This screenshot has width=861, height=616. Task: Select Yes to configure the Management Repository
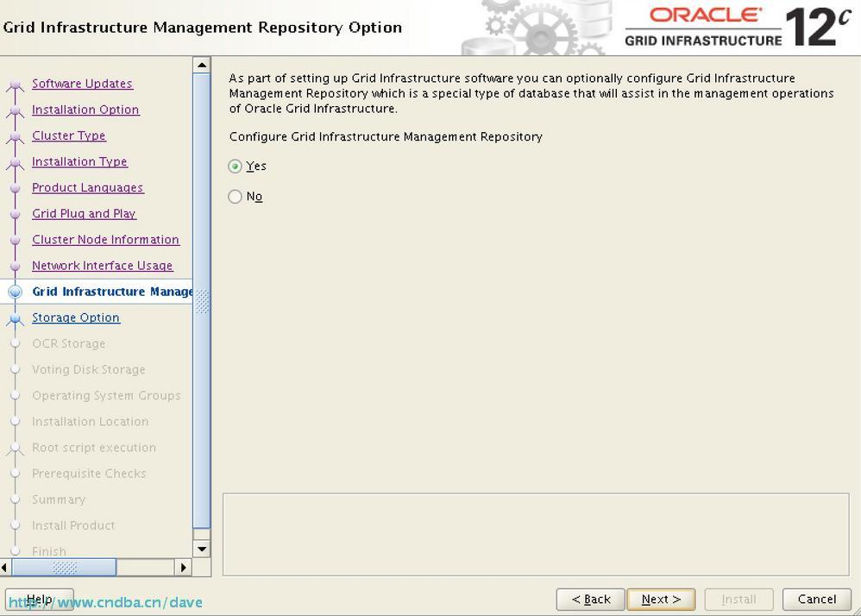click(x=235, y=166)
